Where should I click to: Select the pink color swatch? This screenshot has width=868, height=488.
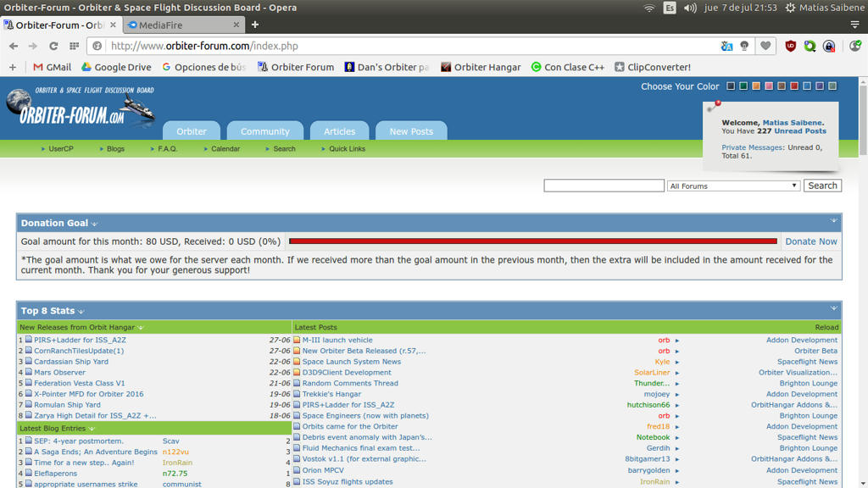point(768,86)
